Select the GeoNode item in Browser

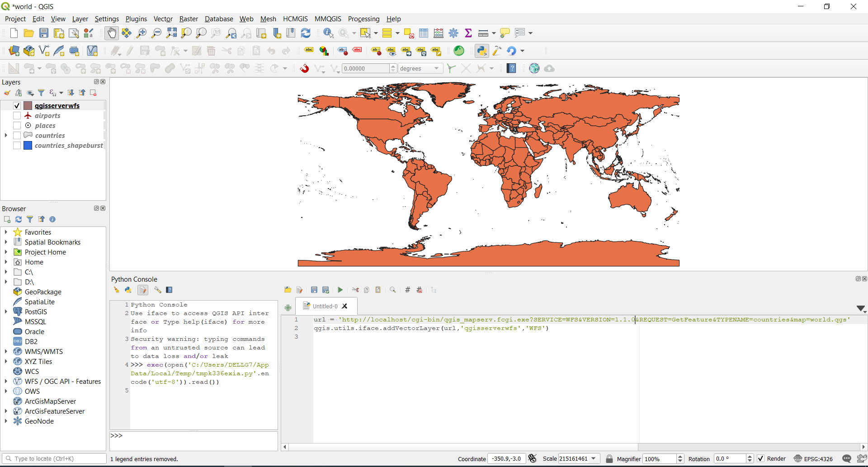pos(39,421)
